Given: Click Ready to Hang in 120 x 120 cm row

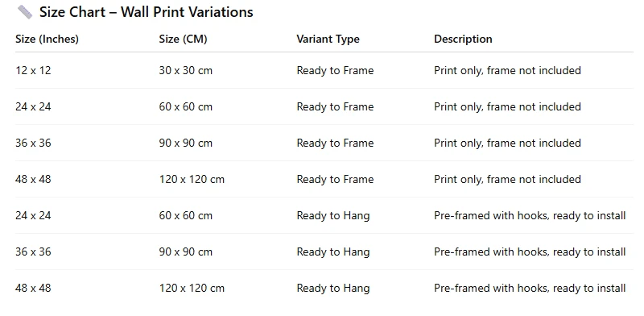Looking at the screenshot, I should [333, 288].
